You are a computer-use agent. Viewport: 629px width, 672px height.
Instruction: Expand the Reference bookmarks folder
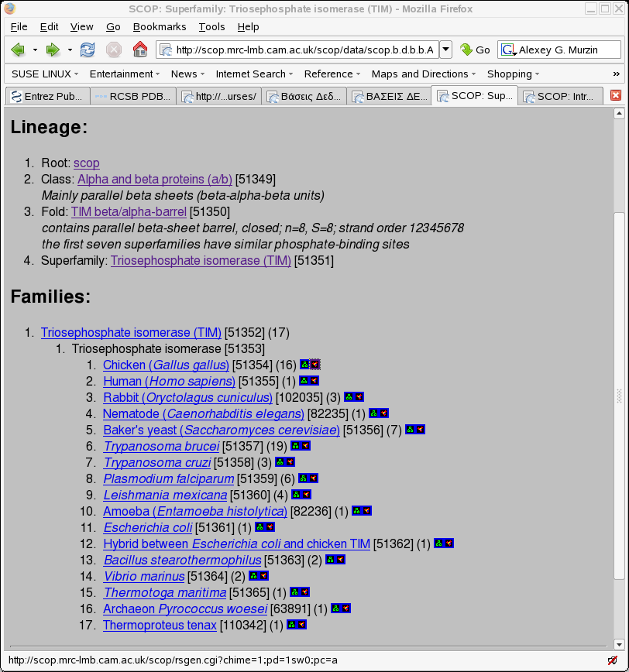click(332, 74)
